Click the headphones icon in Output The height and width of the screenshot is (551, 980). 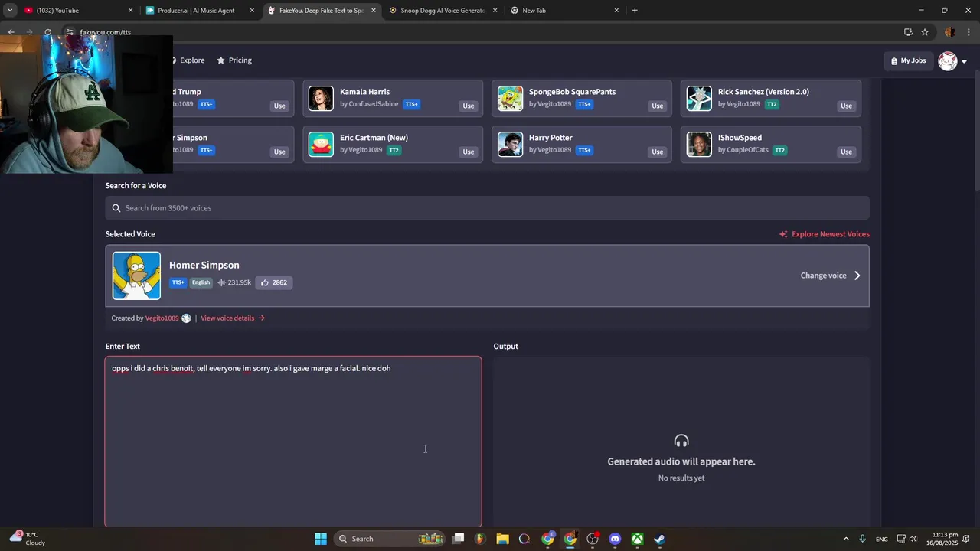[x=681, y=441]
